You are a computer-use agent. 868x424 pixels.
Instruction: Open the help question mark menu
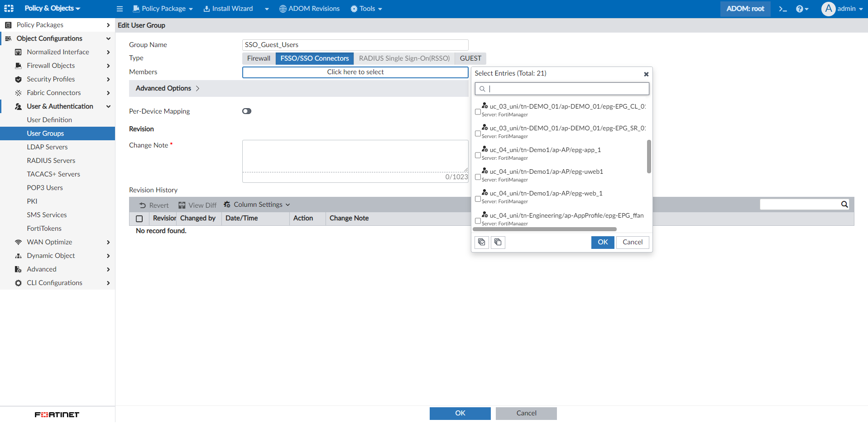coord(802,9)
